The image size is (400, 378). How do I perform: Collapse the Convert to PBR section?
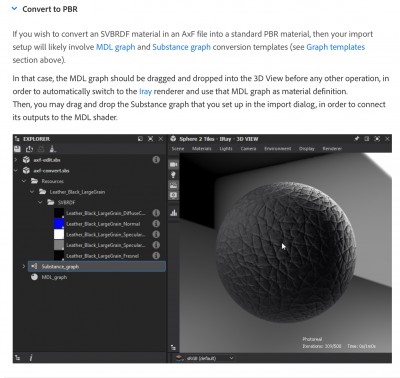(14, 9)
